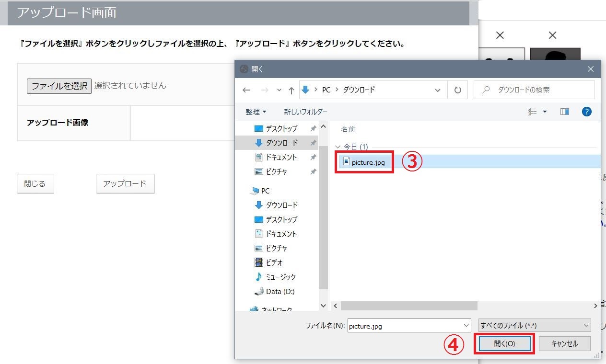This screenshot has width=606, height=364.
Task: Select Data (D:) drive in sidebar
Action: (x=280, y=291)
